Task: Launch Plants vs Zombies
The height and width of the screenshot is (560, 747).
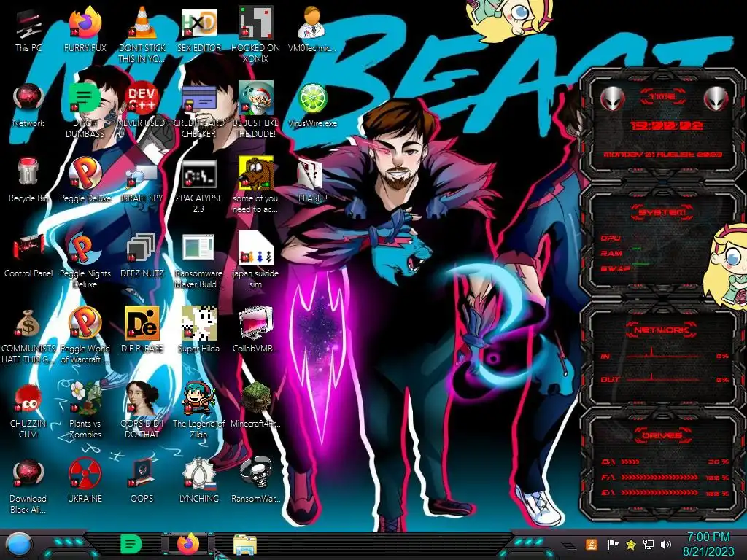Action: [85, 411]
